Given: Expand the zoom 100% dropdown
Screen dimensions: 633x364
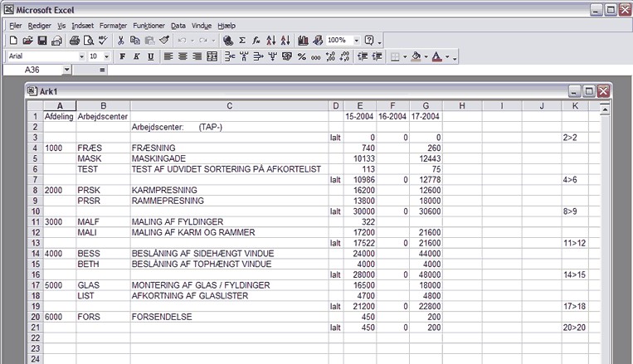Looking at the screenshot, I should (357, 40).
